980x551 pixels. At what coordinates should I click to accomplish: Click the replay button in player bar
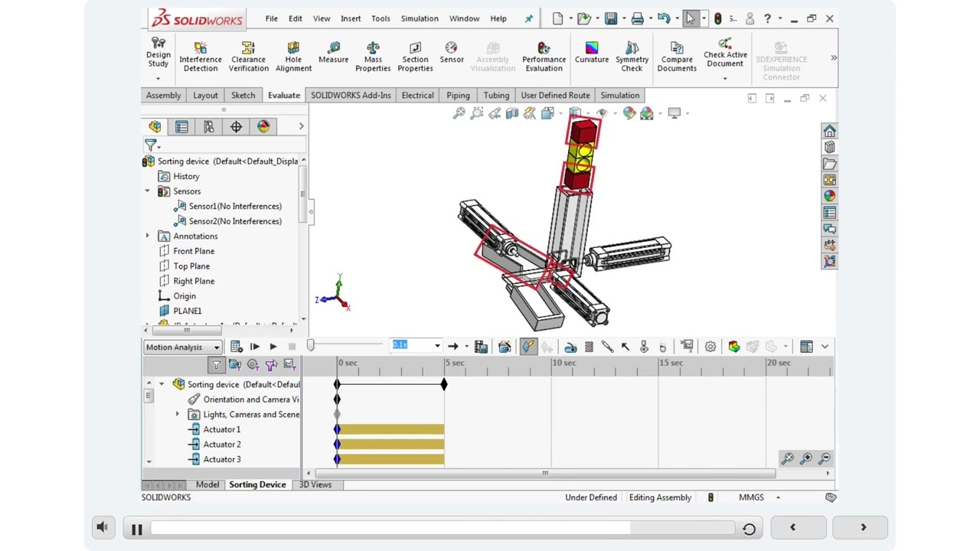pos(749,529)
